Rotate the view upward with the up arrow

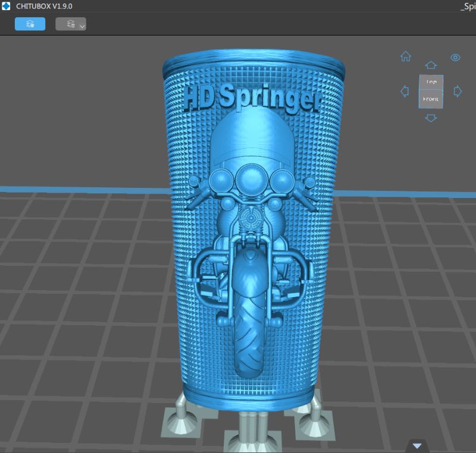tap(431, 65)
